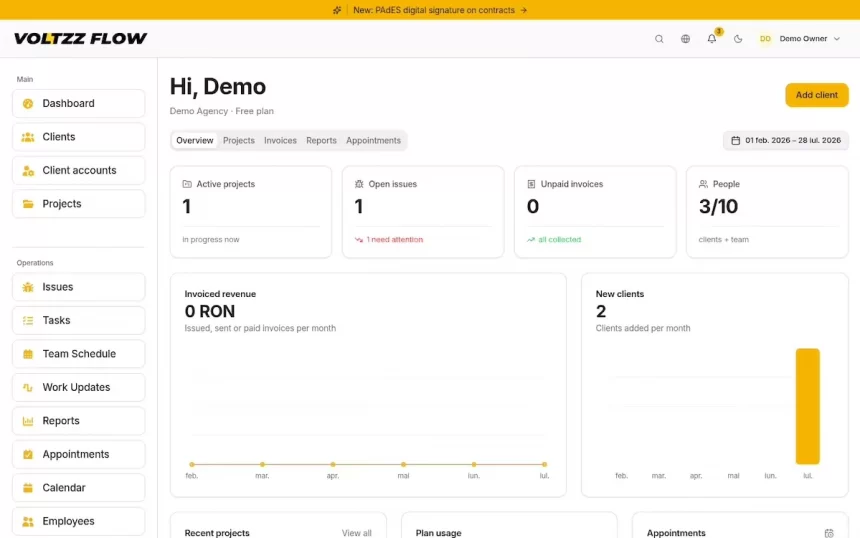
Task: Click the Add client button
Action: point(817,95)
